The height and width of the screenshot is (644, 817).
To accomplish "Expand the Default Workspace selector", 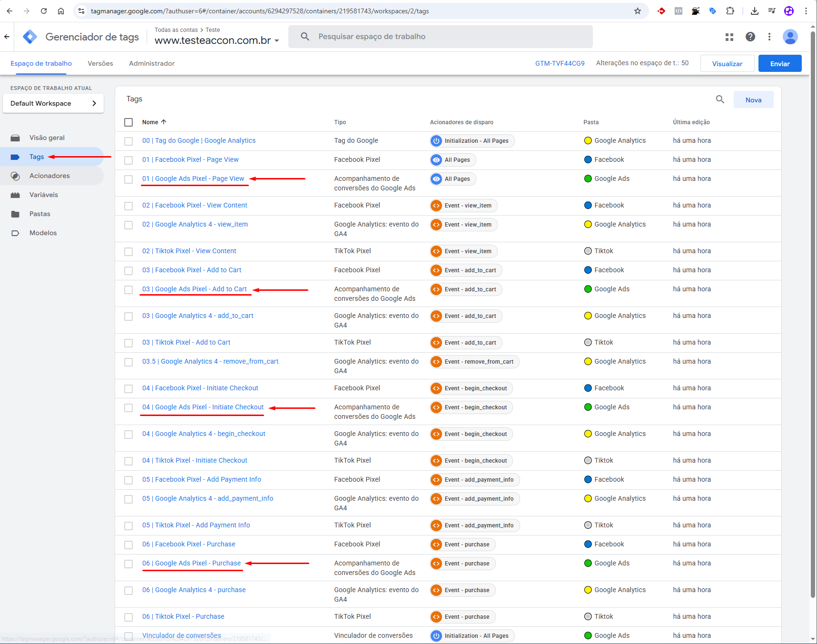I will (53, 103).
